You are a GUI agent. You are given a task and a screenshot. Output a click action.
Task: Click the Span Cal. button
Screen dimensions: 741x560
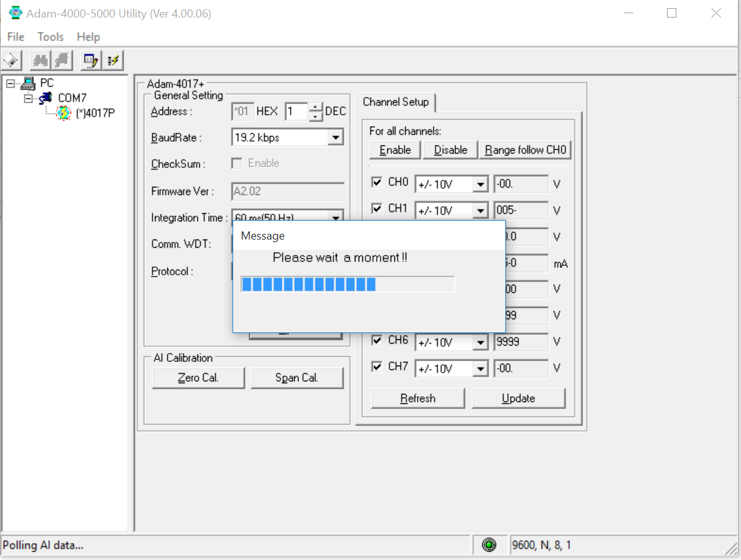297,378
